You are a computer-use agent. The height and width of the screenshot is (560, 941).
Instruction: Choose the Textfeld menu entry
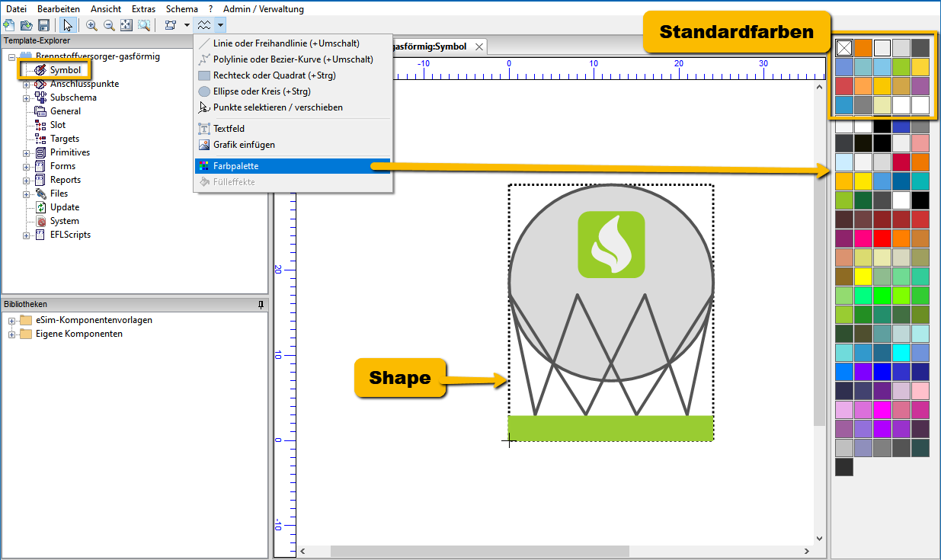293,129
